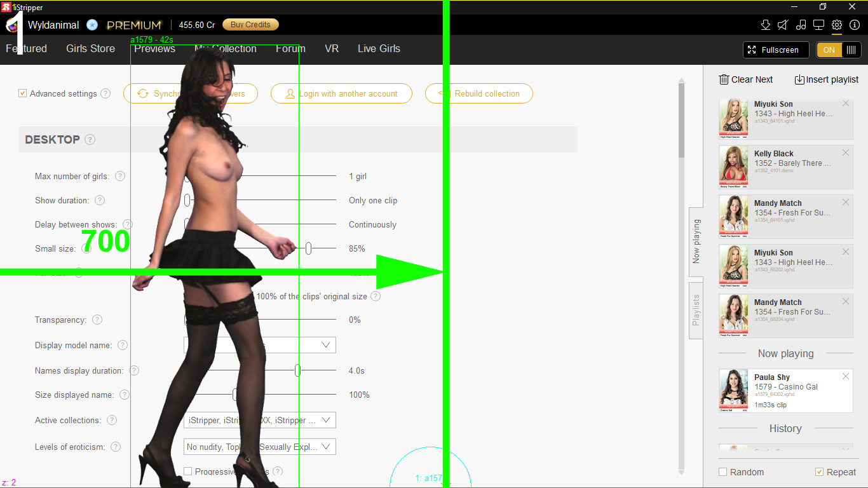
Task: Open help for Size displayed name
Action: [x=125, y=395]
